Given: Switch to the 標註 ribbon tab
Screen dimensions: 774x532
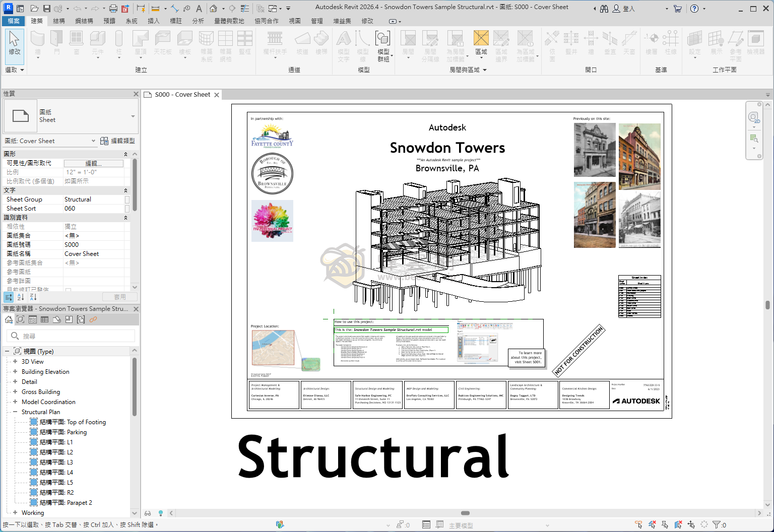Looking at the screenshot, I should click(x=176, y=21).
